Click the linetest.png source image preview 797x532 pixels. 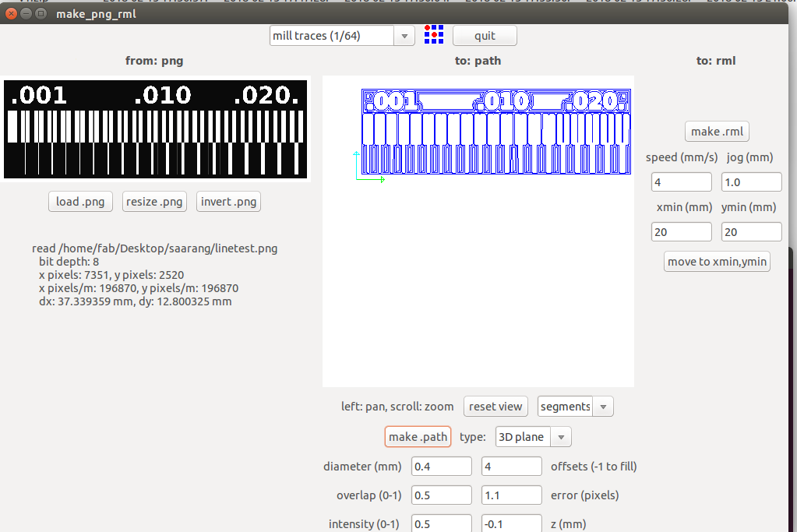click(156, 129)
